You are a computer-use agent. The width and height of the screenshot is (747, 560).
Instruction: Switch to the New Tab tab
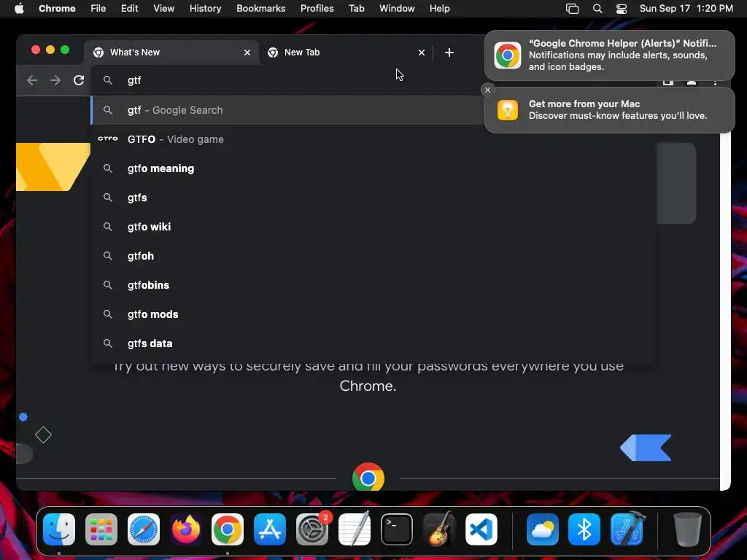[347, 52]
